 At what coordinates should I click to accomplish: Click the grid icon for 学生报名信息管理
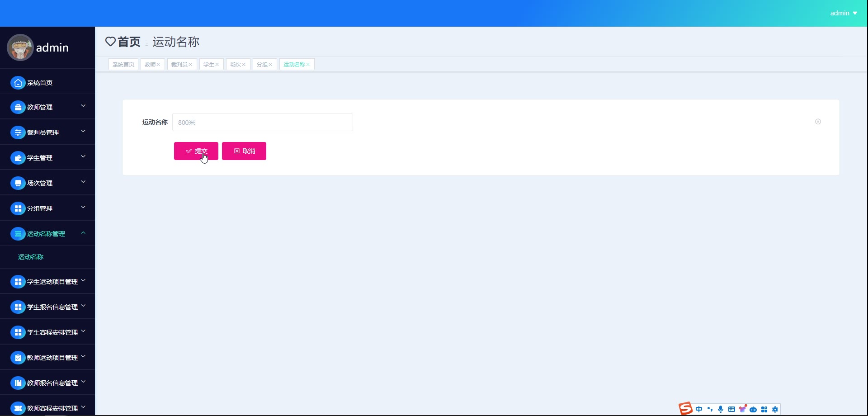(18, 307)
